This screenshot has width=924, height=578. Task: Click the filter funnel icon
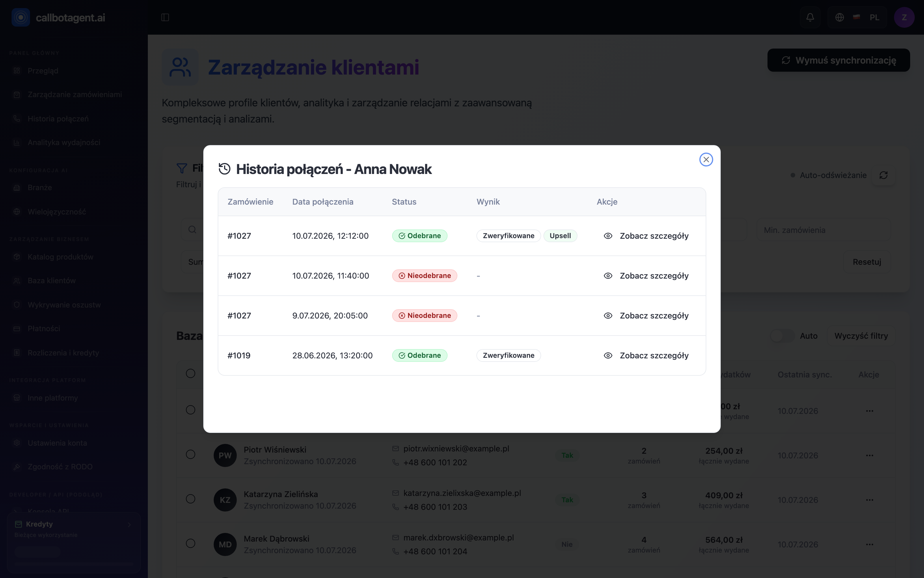click(182, 168)
